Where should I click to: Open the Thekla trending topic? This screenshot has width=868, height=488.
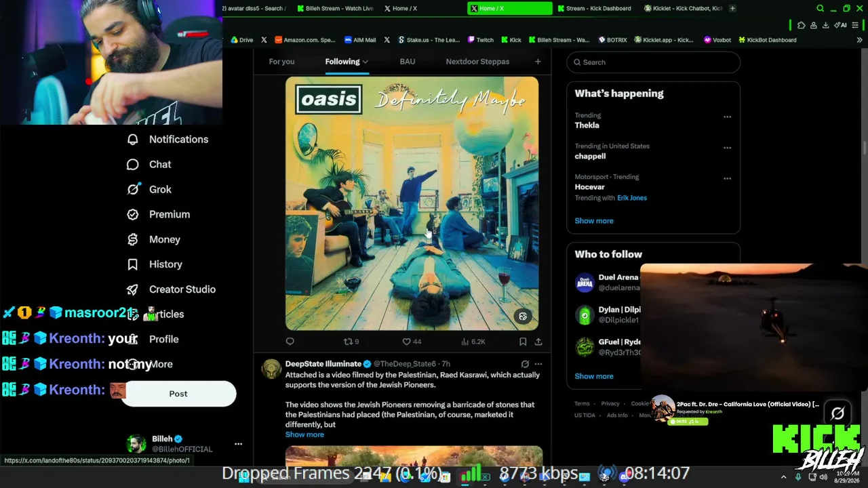[587, 125]
